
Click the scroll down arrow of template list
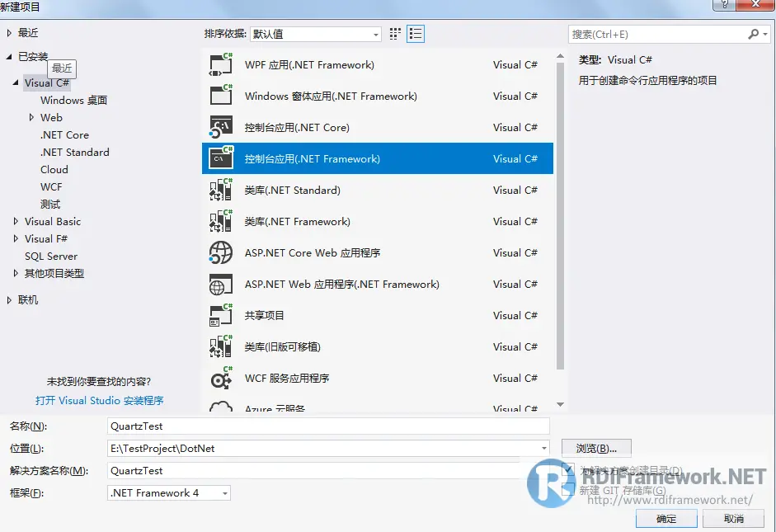pos(560,404)
